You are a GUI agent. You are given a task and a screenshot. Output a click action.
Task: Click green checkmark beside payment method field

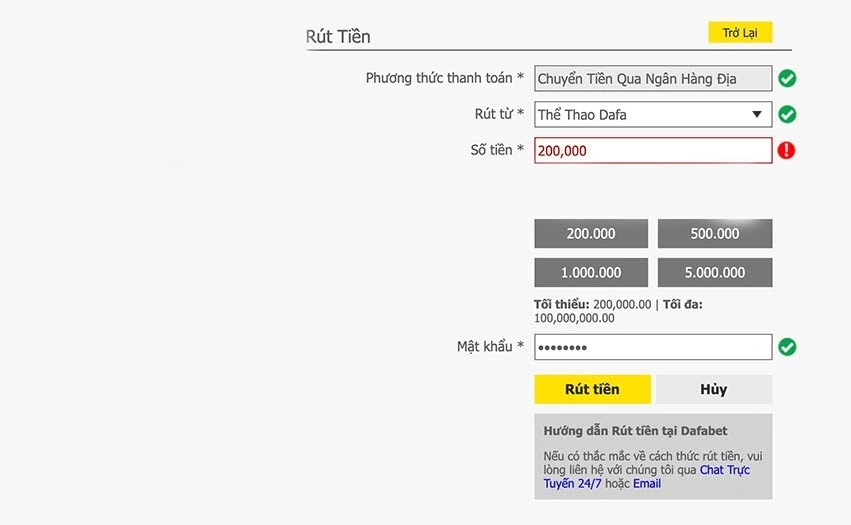787,79
